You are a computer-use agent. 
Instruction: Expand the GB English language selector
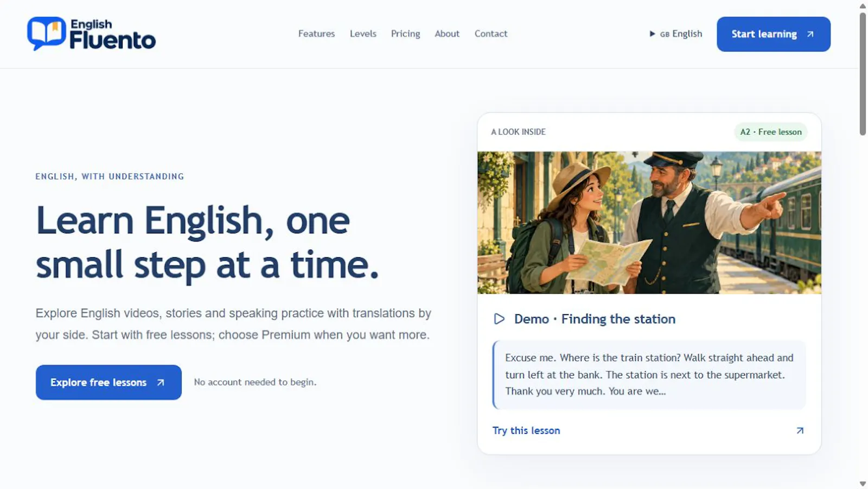click(676, 34)
